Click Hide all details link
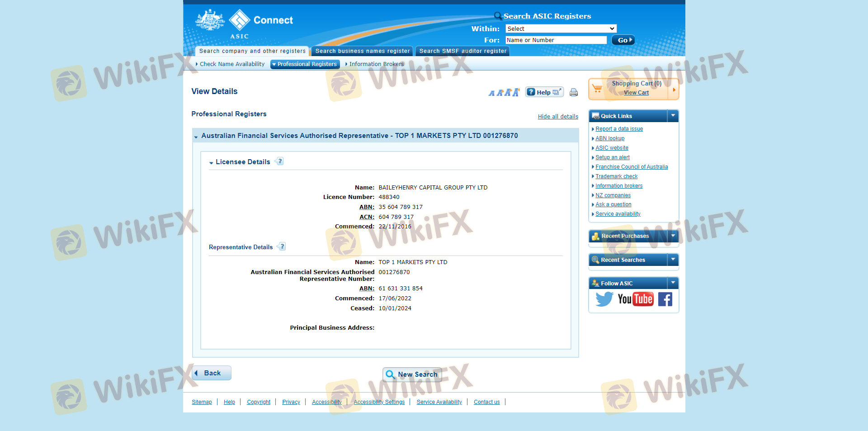This screenshot has height=431, width=868. (558, 117)
